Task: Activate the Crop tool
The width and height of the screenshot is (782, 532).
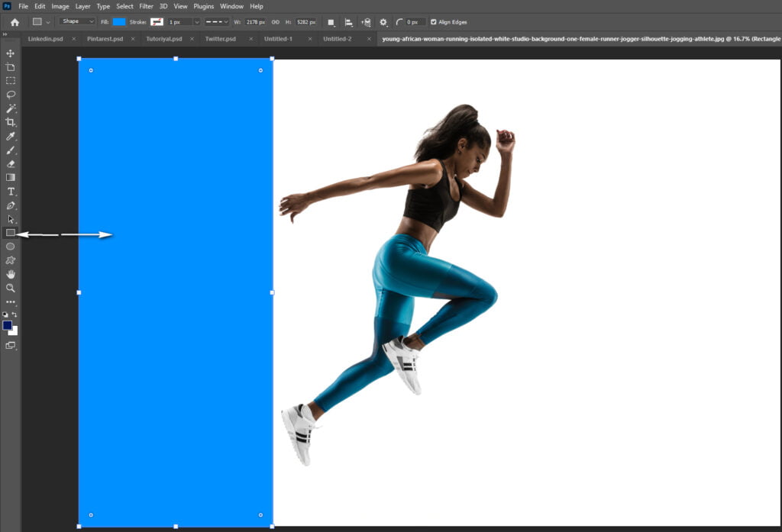Action: [11, 122]
